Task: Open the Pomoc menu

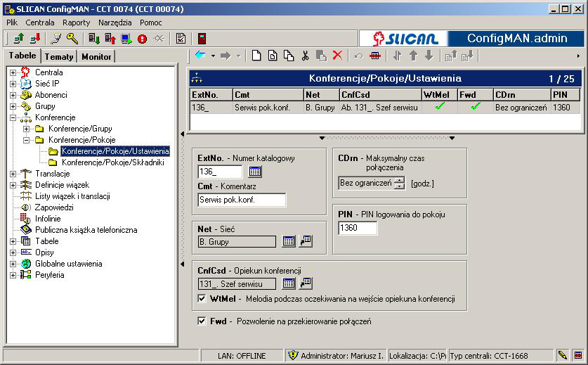Action: pos(151,23)
